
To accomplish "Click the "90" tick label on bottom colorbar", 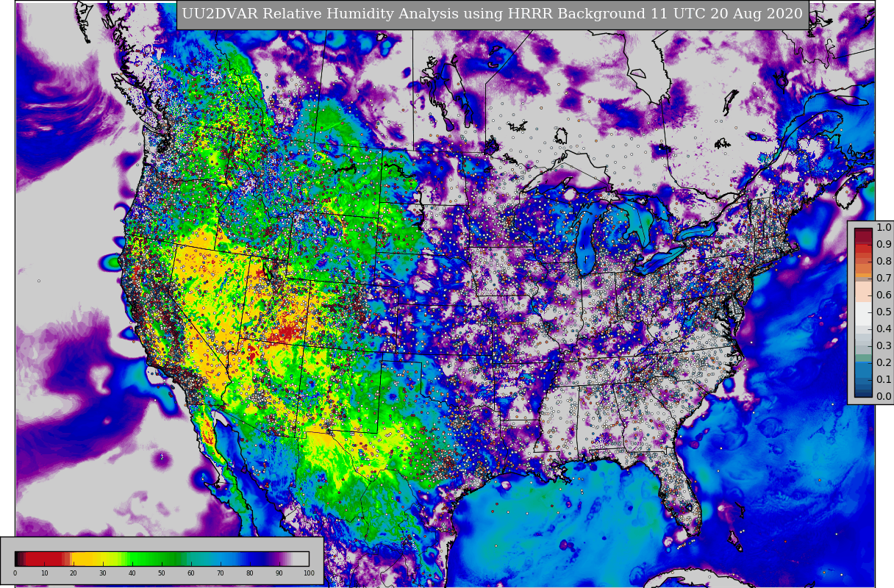I will click(279, 573).
